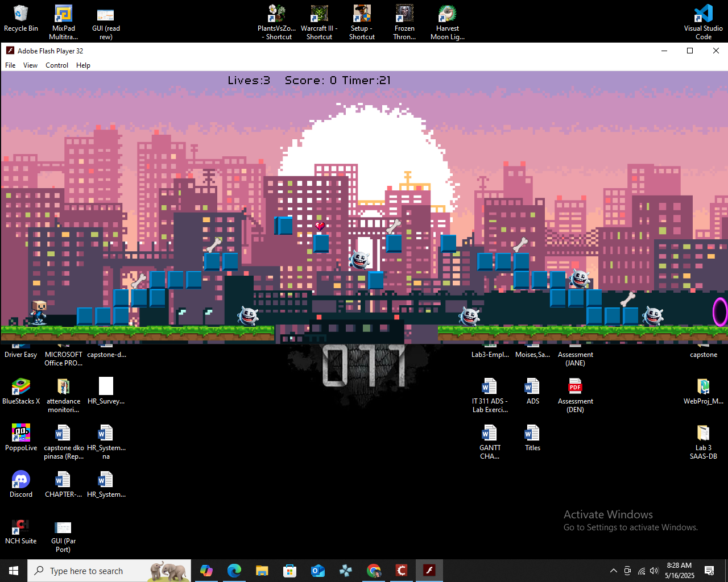Maximize the Adobe Flash Player window
Image resolution: width=728 pixels, height=582 pixels.
click(x=690, y=51)
